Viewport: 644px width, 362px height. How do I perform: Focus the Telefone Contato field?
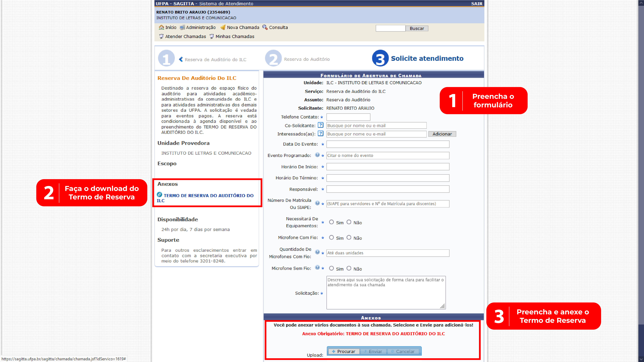click(x=348, y=117)
